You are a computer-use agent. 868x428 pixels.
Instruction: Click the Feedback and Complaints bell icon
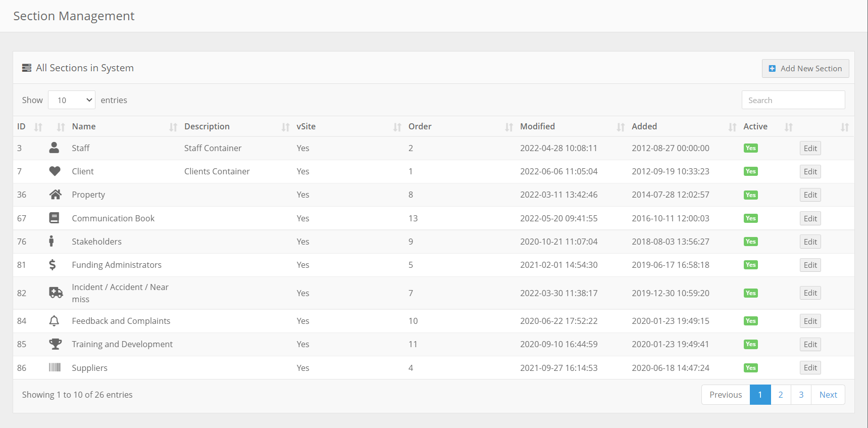pos(54,321)
